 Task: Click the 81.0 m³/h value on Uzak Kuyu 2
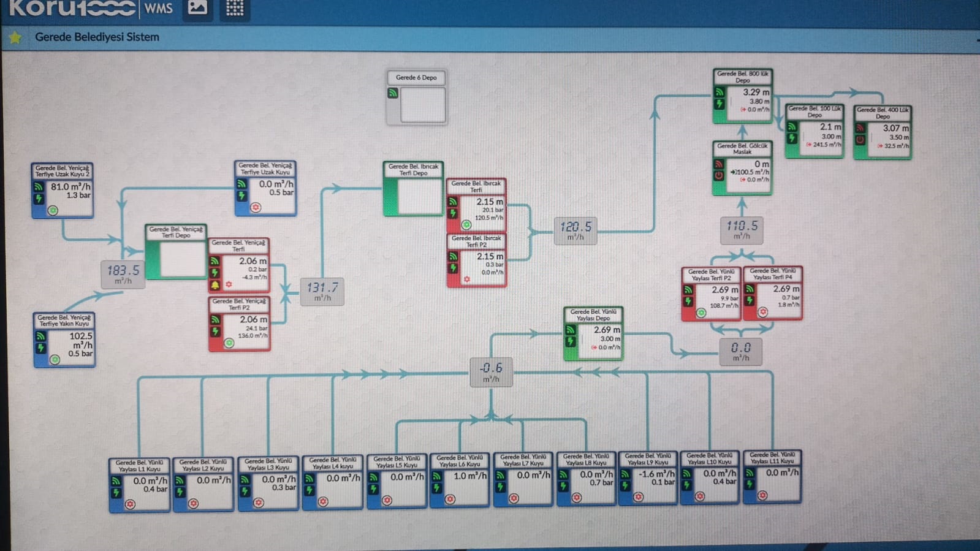point(70,186)
